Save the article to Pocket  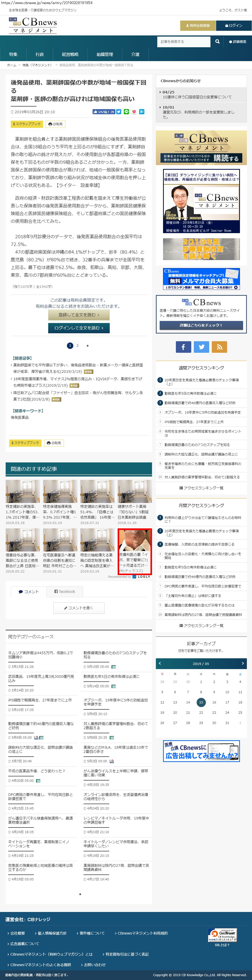pos(134,112)
